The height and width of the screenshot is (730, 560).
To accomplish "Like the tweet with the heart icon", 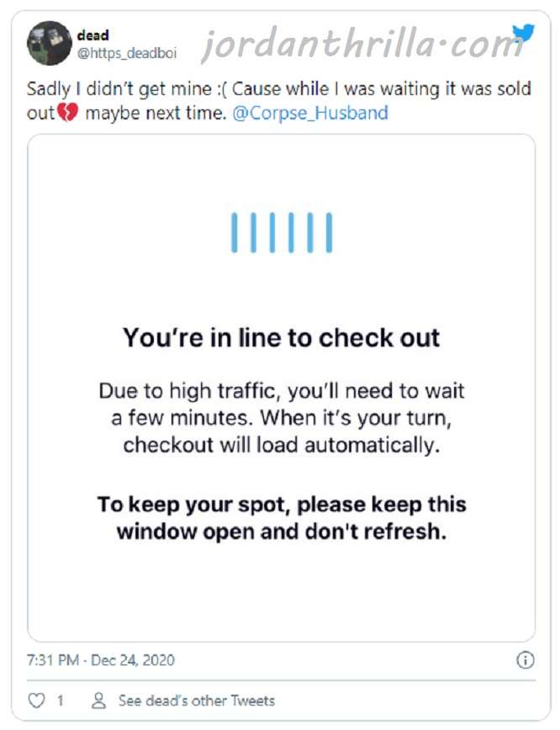I will point(36,701).
